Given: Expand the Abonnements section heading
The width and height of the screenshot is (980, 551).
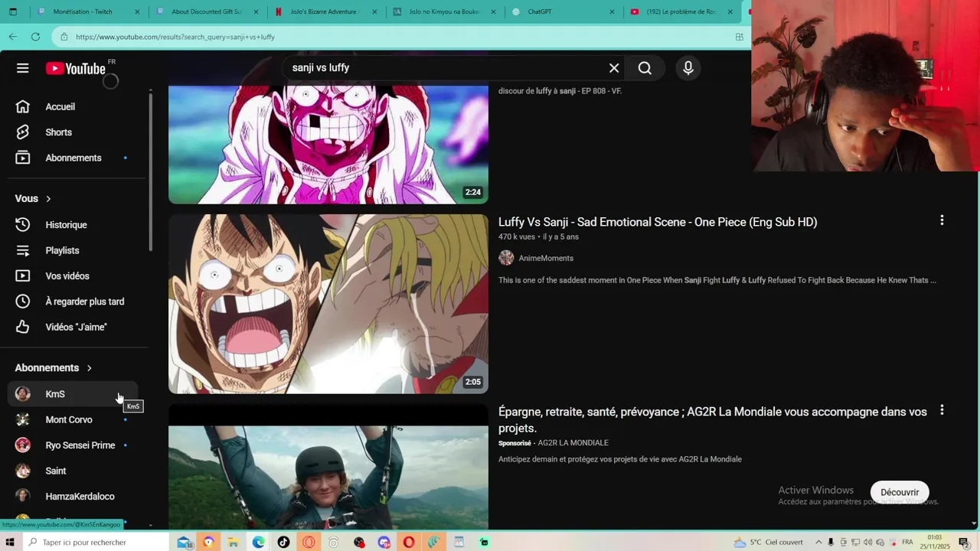Looking at the screenshot, I should coord(54,368).
